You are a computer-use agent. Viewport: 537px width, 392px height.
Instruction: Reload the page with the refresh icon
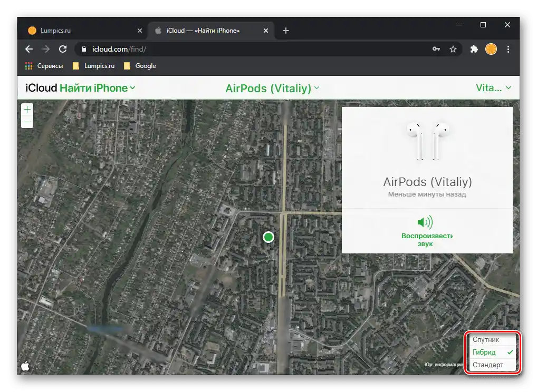point(63,49)
